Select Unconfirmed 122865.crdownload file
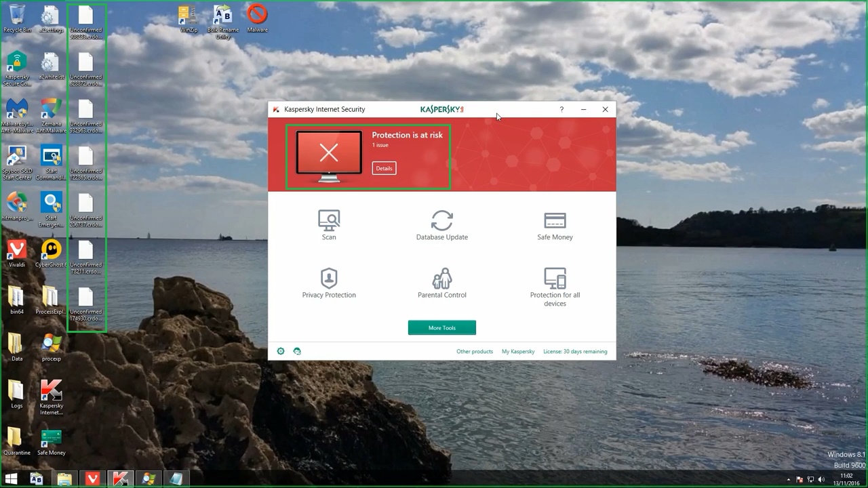Viewport: 868px width, 488px height. coord(85,163)
